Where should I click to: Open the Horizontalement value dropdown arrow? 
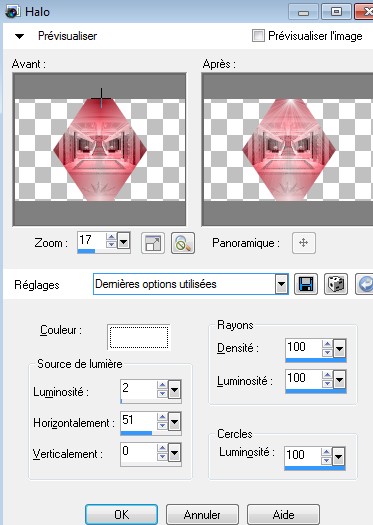(x=174, y=422)
